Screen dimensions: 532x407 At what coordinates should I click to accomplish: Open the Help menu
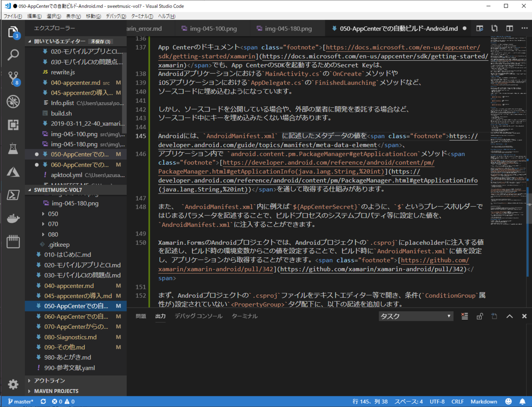coord(167,16)
